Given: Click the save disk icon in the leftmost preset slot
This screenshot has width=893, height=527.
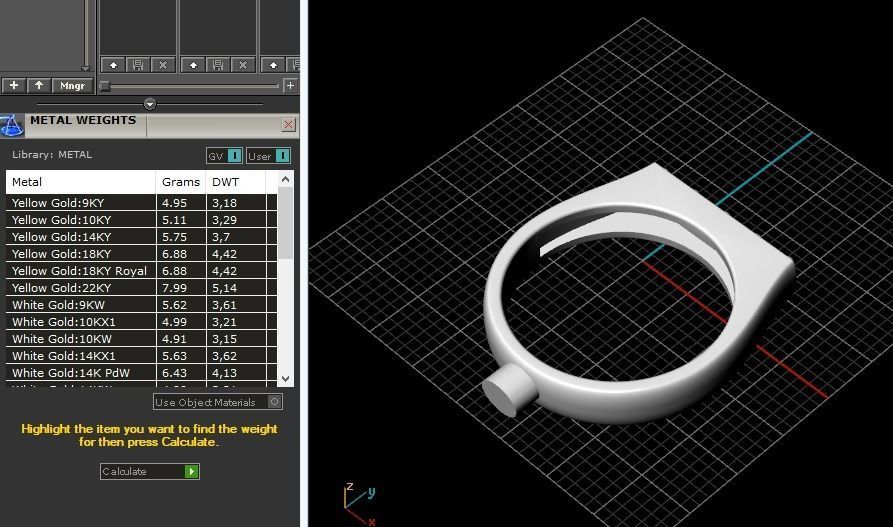Looking at the screenshot, I should click(138, 65).
